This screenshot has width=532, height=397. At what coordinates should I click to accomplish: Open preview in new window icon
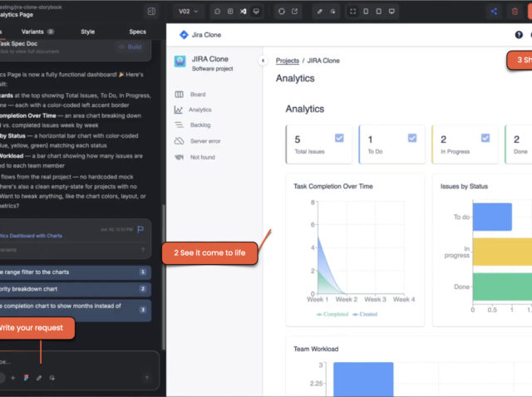click(x=294, y=12)
